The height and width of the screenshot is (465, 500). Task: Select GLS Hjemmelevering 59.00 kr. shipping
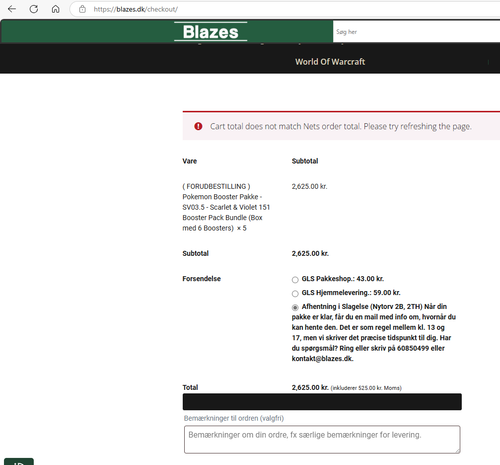pos(295,294)
